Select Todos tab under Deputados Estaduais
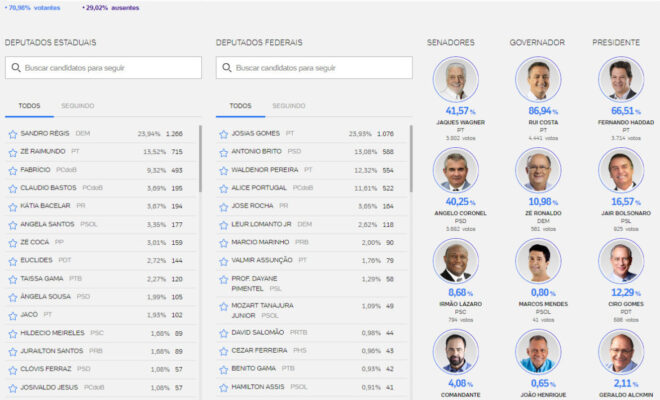The height and width of the screenshot is (400, 660). coord(29,105)
